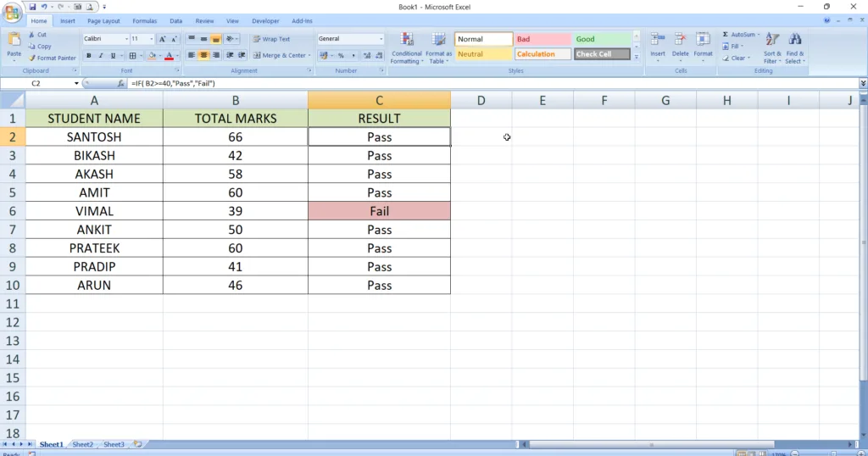The height and width of the screenshot is (456, 868).
Task: Click the Format cells icon
Action: [703, 39]
